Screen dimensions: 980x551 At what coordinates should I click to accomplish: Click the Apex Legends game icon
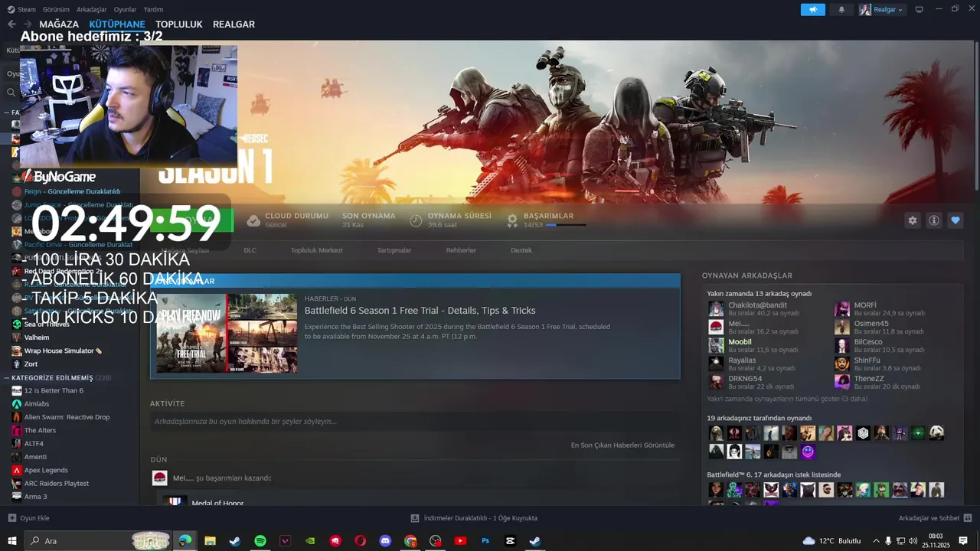coord(17,470)
